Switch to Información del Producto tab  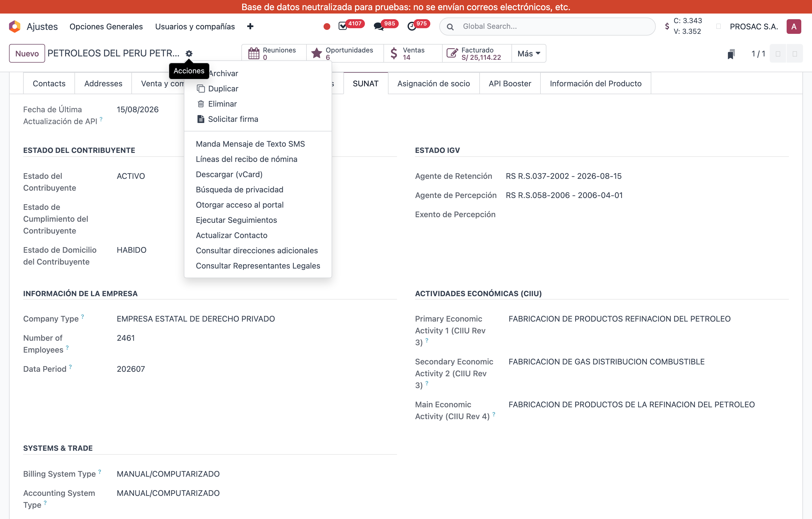click(595, 83)
